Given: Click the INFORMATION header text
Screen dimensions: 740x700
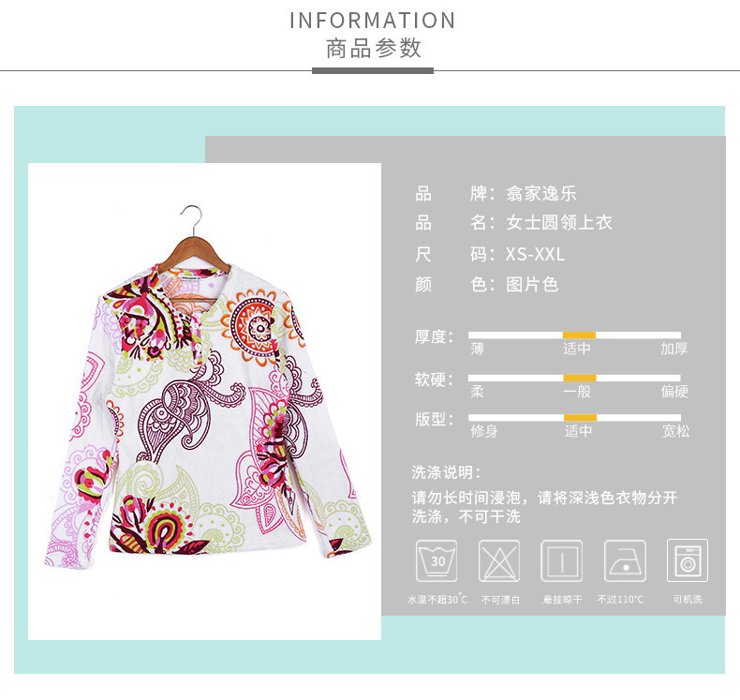Looking at the screenshot, I should pyautogui.click(x=373, y=21).
